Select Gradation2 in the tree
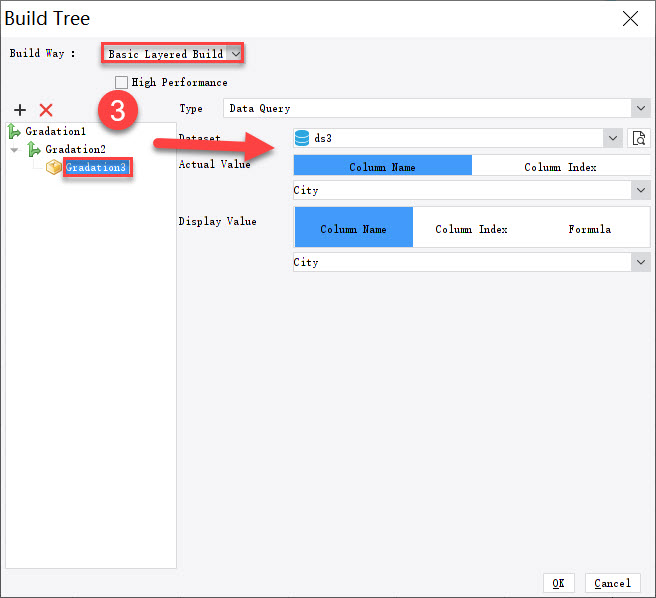656x598 pixels. pos(75,149)
